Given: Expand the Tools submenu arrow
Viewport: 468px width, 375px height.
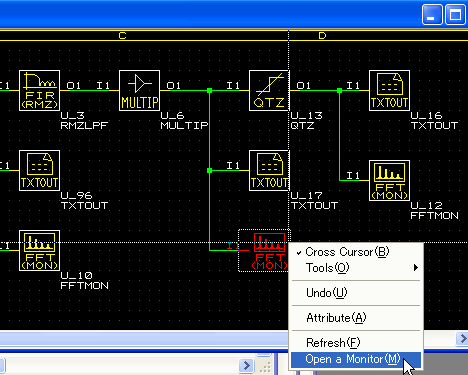Looking at the screenshot, I should [416, 268].
